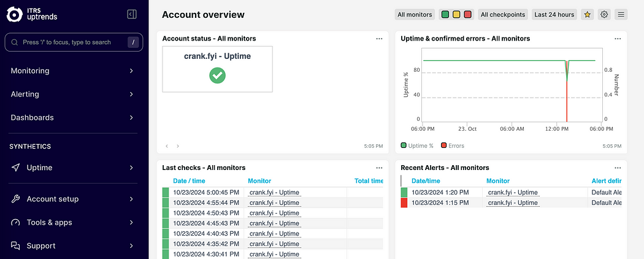The height and width of the screenshot is (259, 644).
Task: Open crank.fyi link in 4:50:43 PM row
Action: click(x=274, y=213)
